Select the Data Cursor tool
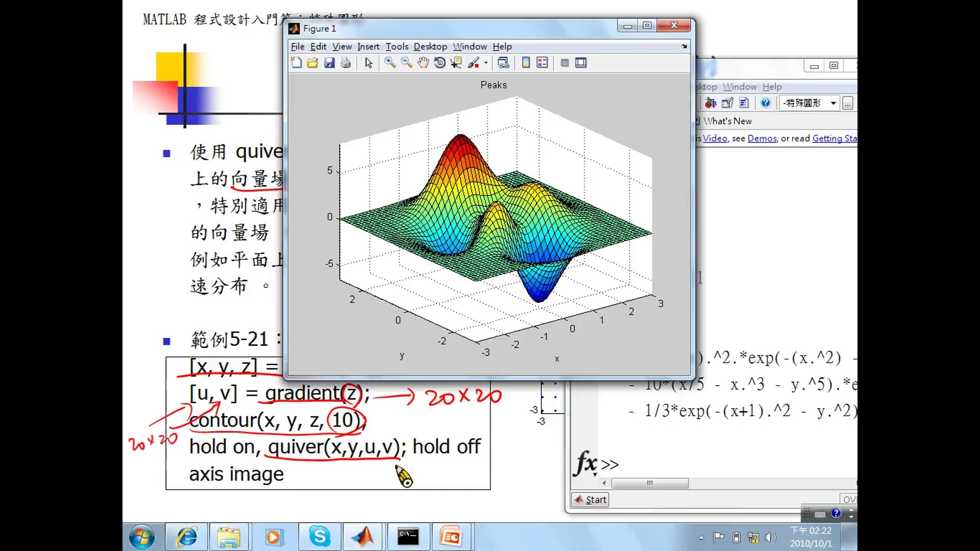Image resolution: width=980 pixels, height=551 pixels. [456, 63]
